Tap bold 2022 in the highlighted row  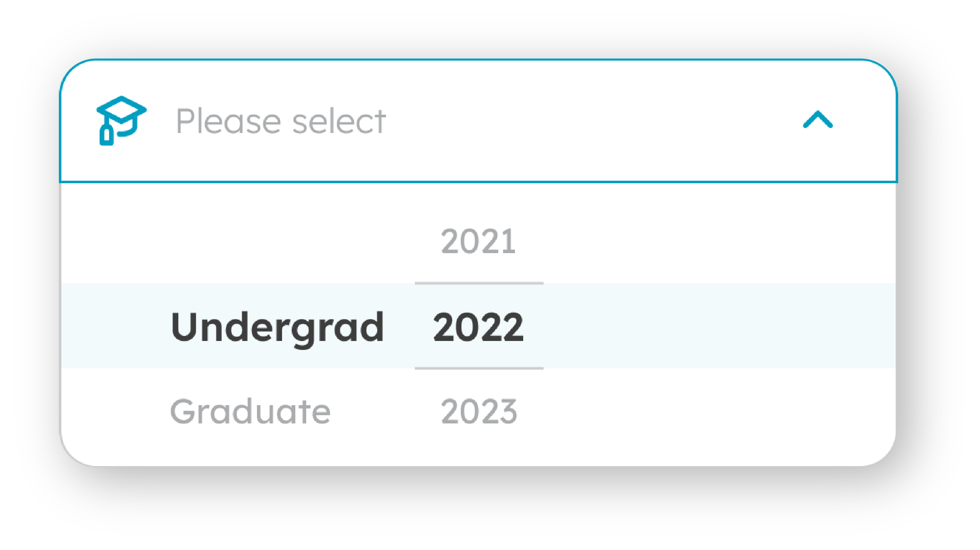(x=478, y=327)
